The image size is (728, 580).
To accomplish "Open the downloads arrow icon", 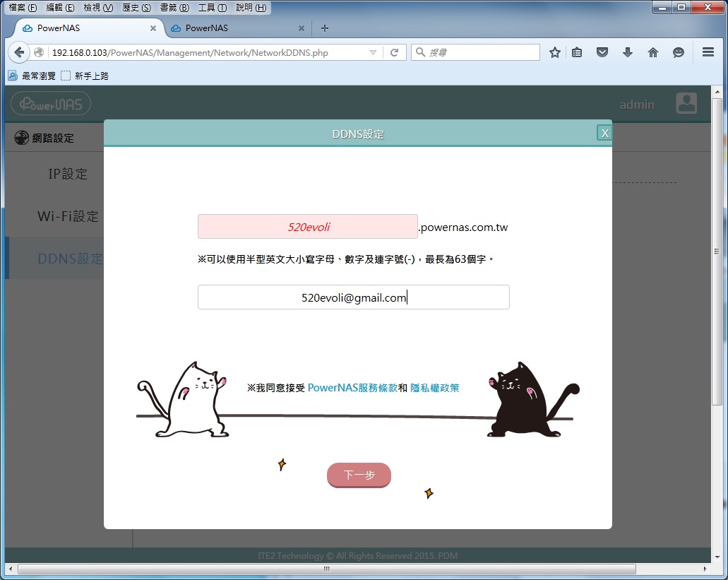I will [x=628, y=52].
